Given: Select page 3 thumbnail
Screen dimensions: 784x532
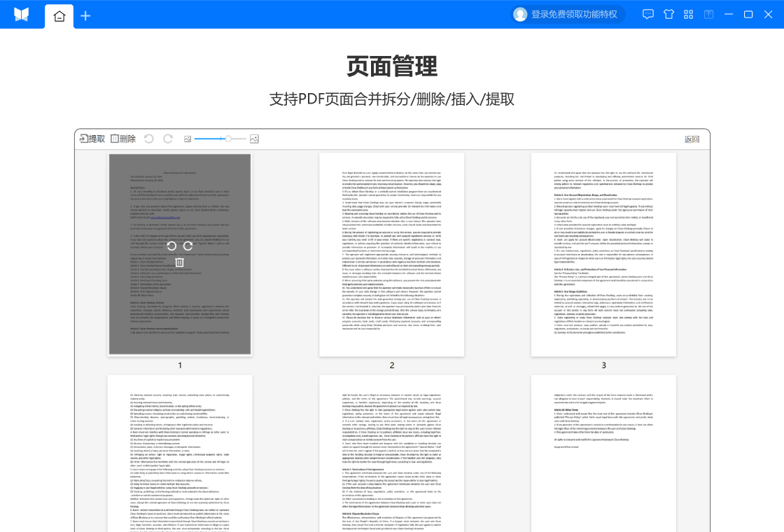Looking at the screenshot, I should (x=603, y=255).
